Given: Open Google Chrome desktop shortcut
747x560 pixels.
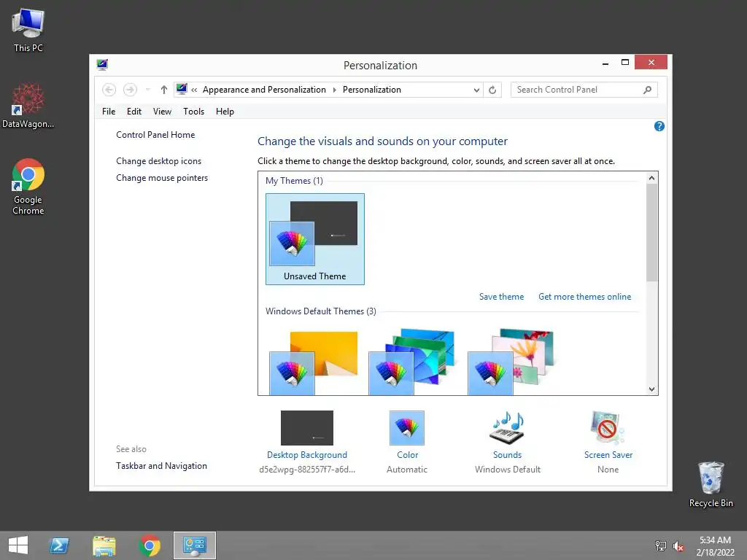Looking at the screenshot, I should [x=28, y=186].
